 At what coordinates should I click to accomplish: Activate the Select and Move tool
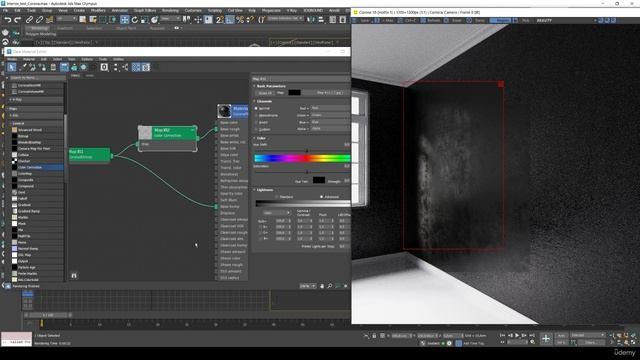[124, 20]
